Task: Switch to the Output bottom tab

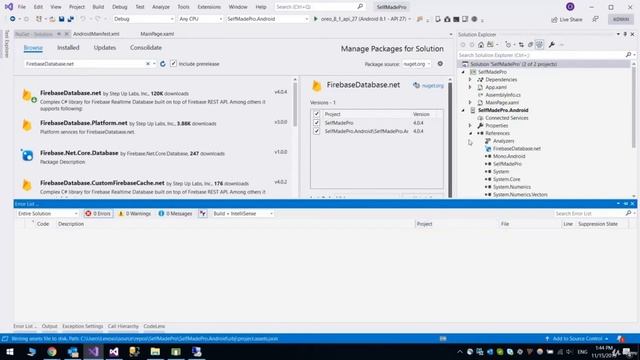Action: tap(49, 326)
